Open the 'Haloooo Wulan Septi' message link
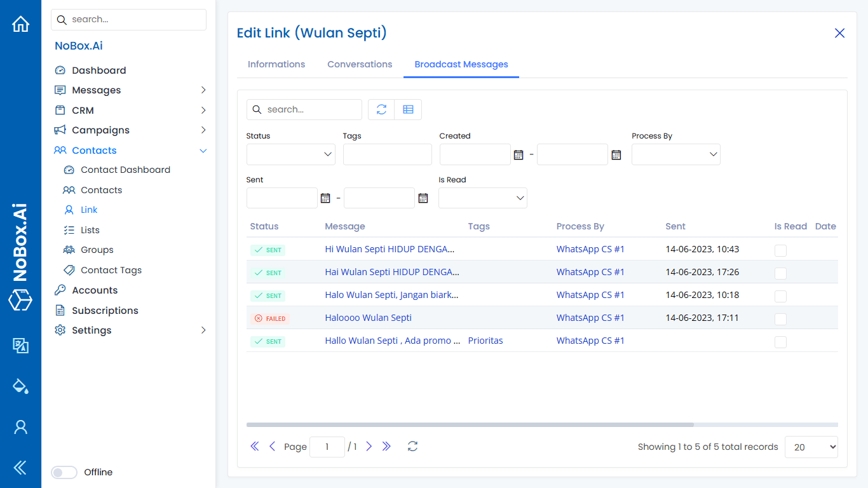This screenshot has height=488, width=868. [368, 317]
